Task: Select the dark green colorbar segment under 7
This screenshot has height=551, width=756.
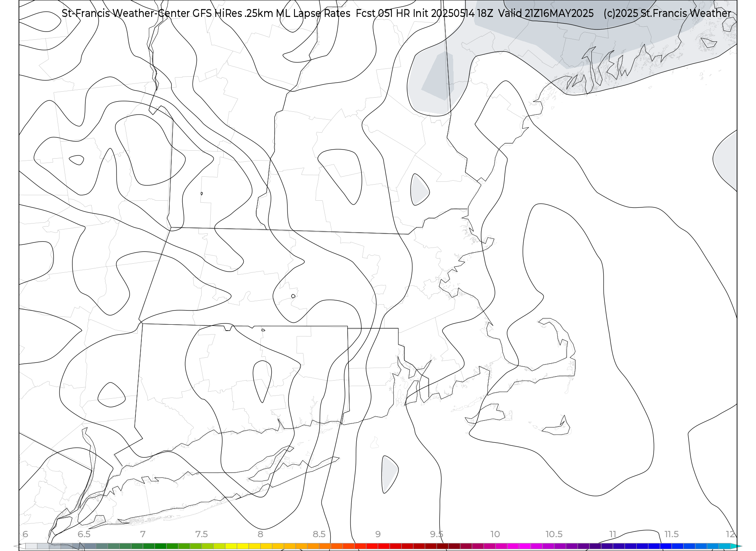Action: pyautogui.click(x=149, y=546)
